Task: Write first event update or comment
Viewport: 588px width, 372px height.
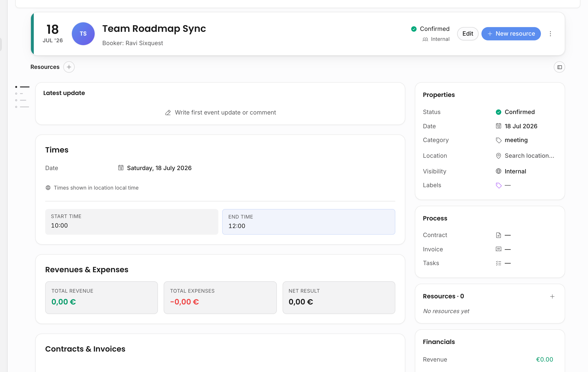Action: (x=220, y=112)
